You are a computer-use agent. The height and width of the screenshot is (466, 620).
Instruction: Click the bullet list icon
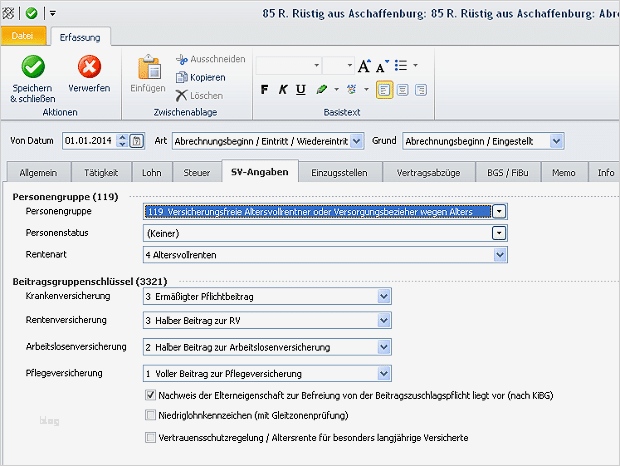[401, 66]
